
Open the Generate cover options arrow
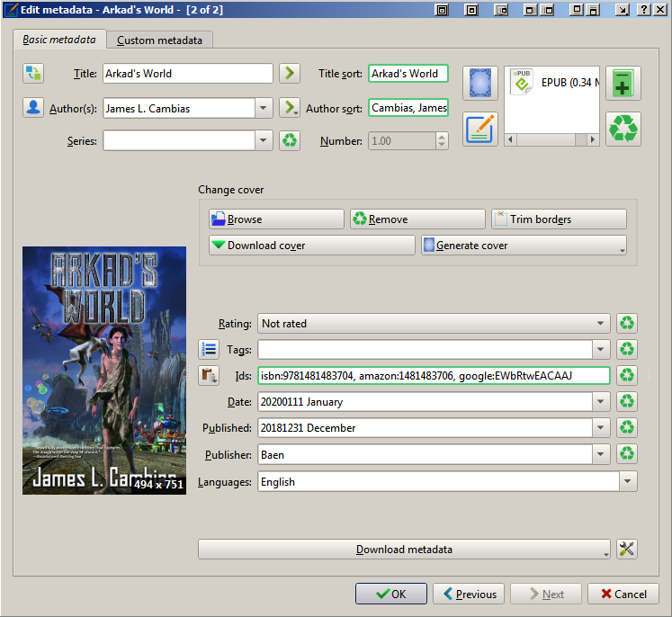coord(622,250)
